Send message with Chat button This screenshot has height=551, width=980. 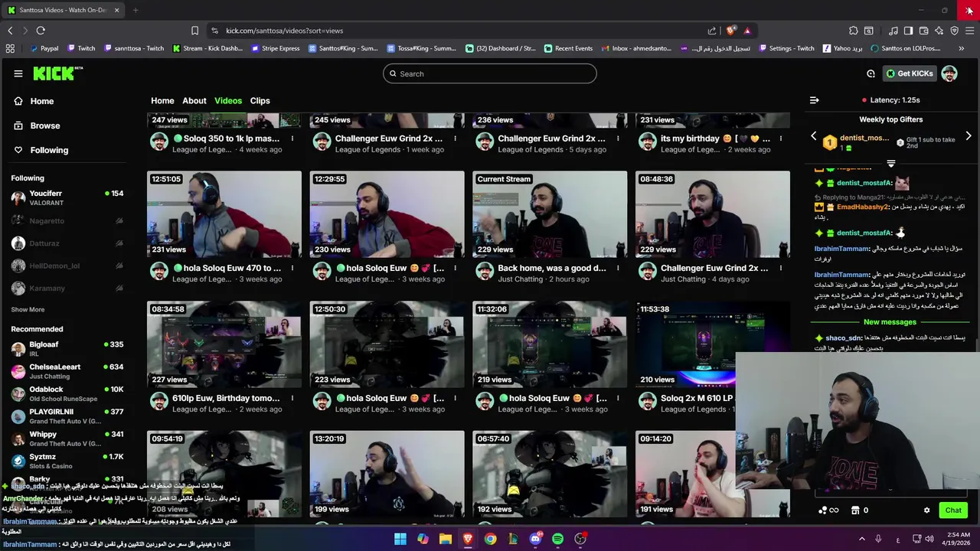point(953,510)
